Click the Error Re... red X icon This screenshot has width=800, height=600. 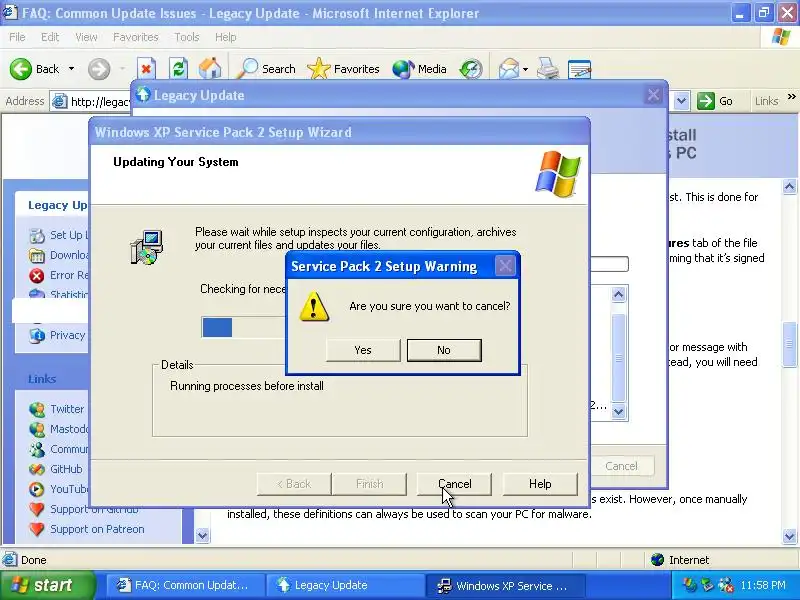click(x=37, y=276)
